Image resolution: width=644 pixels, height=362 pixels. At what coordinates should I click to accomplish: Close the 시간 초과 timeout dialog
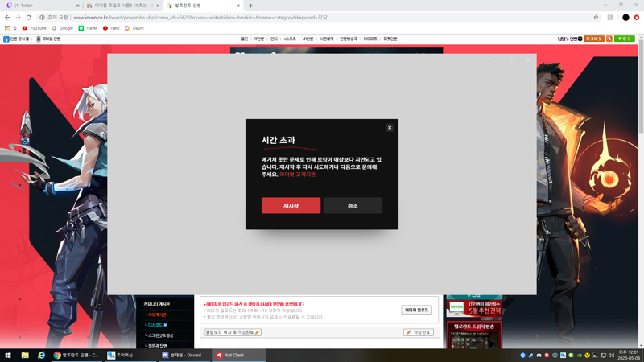click(x=390, y=128)
